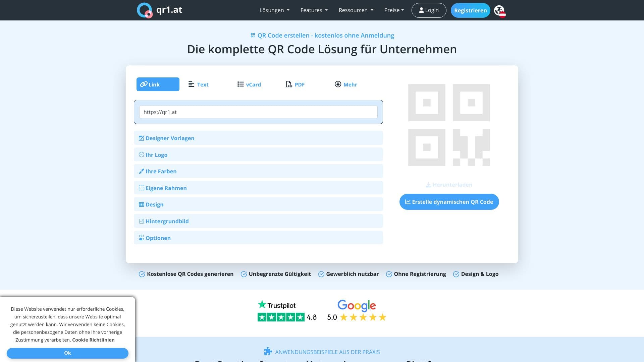Expand the Features dropdown
Viewport: 644px width, 362px height.
(313, 10)
